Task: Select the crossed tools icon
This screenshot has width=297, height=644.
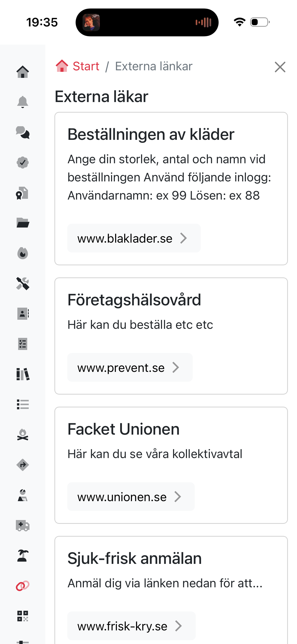Action: pos(23,284)
